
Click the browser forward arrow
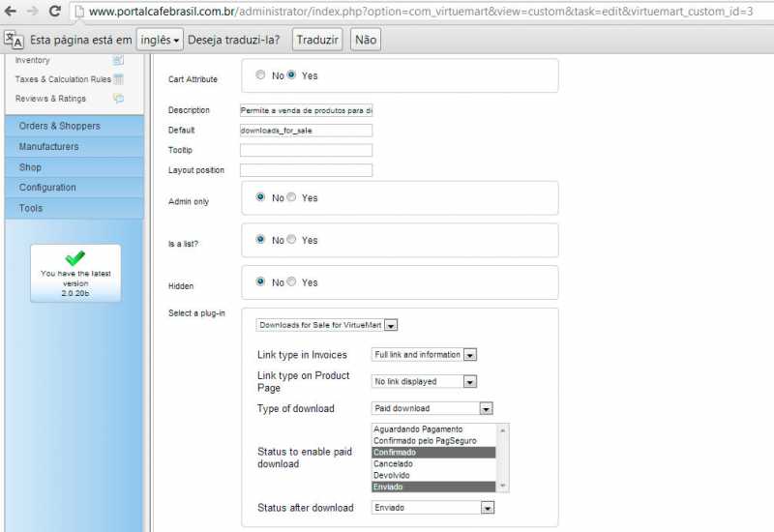pos(33,12)
